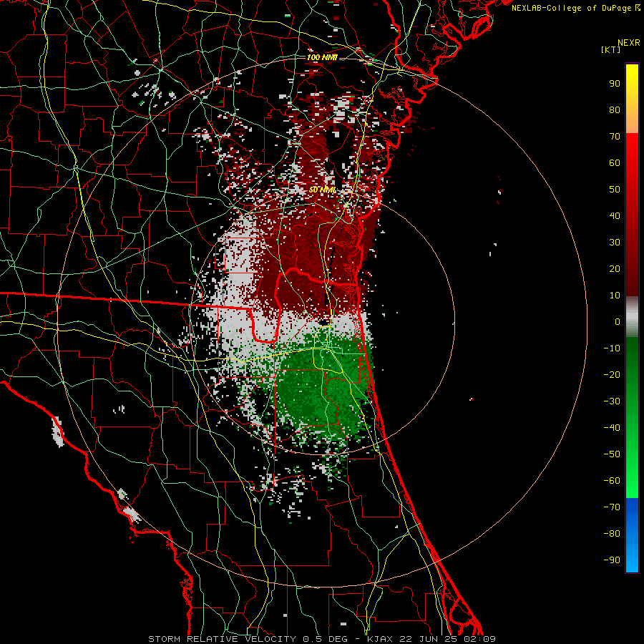
Task: Click the -90 knots scale value
Action: (x=612, y=560)
